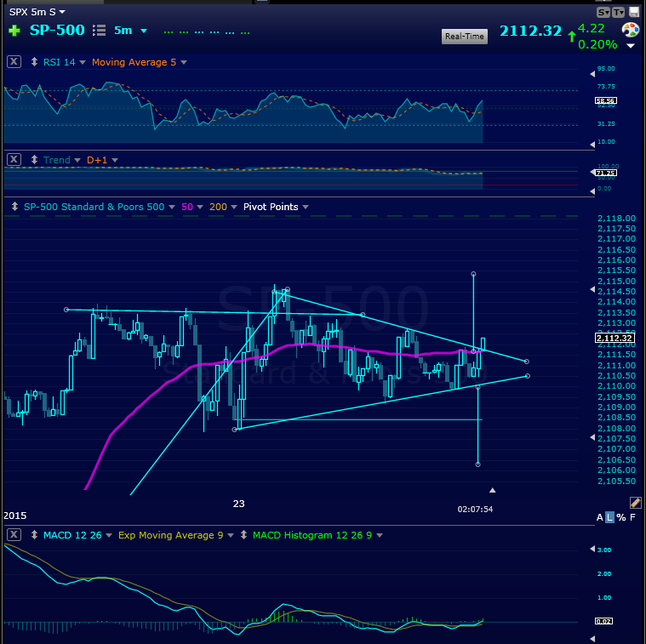Click the 58.56 RSI value tag

(x=606, y=100)
